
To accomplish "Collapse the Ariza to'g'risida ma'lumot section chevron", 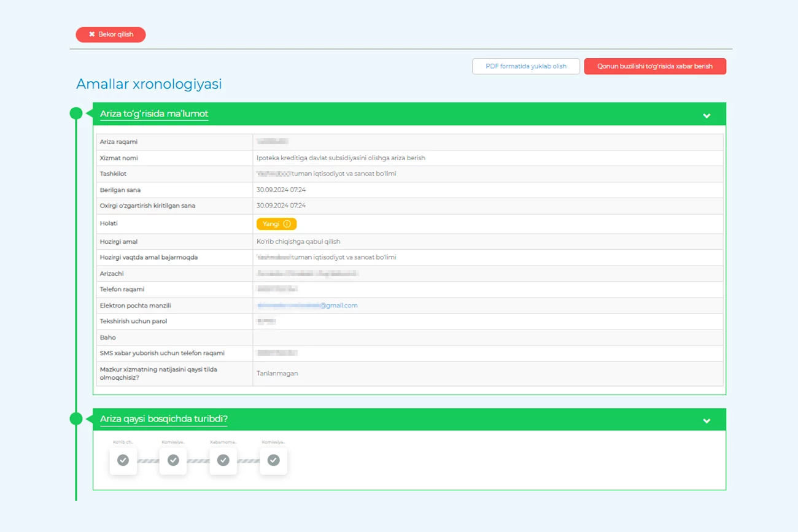I will coord(707,115).
